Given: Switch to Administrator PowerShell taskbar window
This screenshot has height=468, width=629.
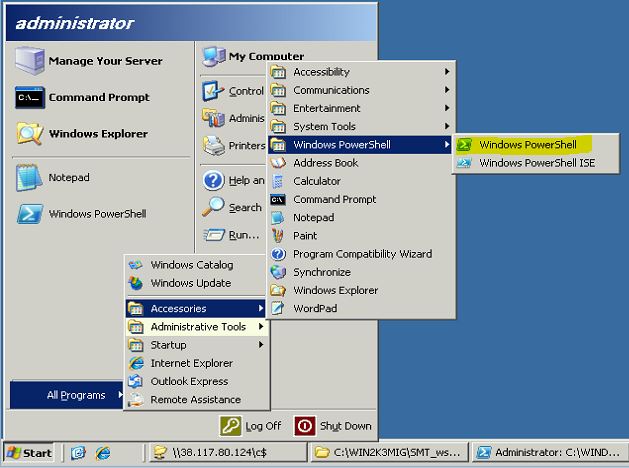Looking at the screenshot, I should point(550,453).
